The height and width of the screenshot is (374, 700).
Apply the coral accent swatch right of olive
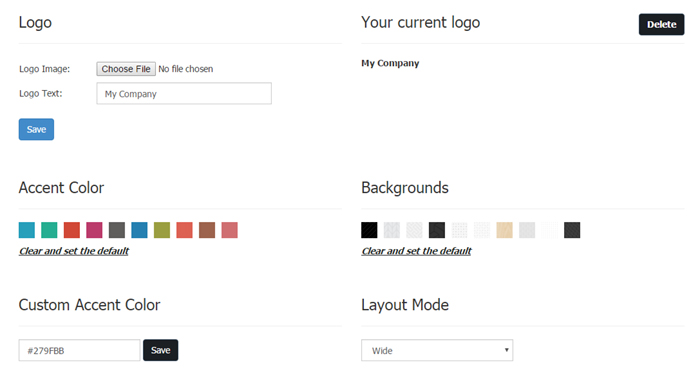184,230
